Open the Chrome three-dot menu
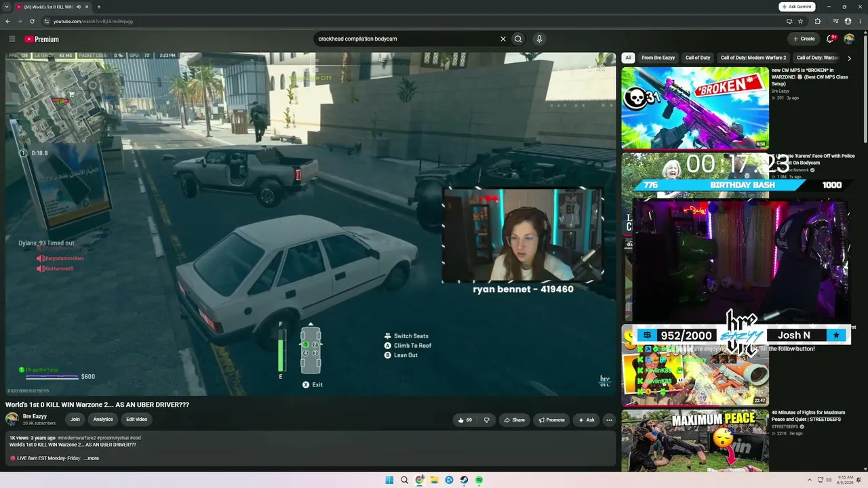 pos(860,22)
